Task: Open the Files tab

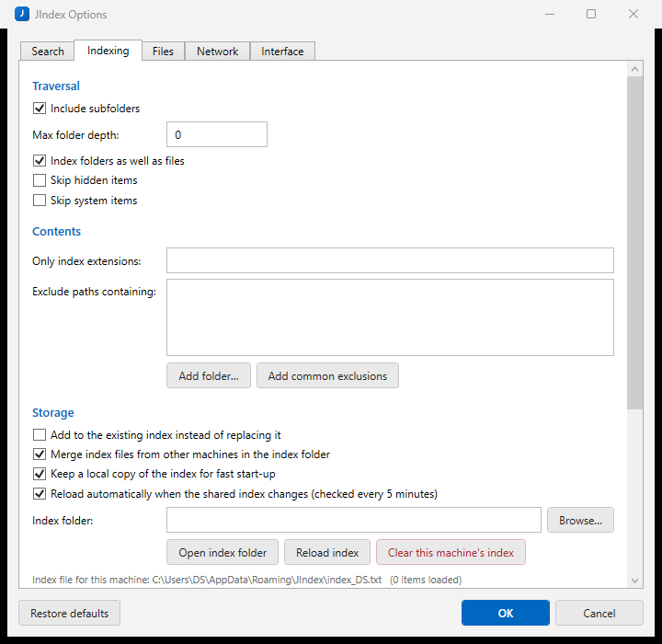Action: [x=163, y=52]
